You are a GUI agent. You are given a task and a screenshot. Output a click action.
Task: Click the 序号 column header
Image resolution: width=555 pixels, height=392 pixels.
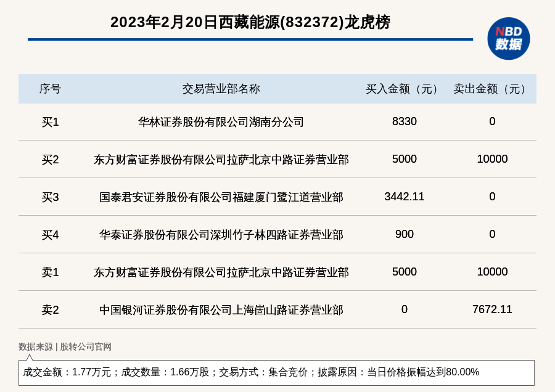point(50,89)
